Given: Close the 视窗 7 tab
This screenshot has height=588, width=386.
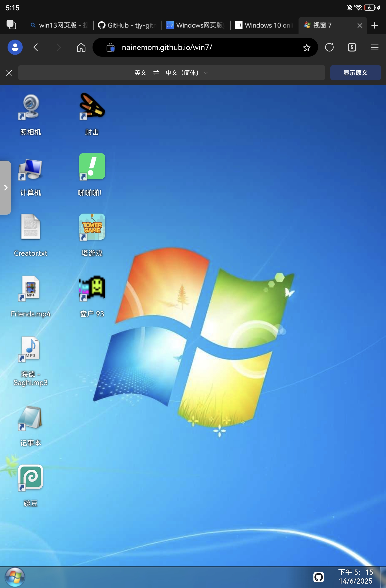Looking at the screenshot, I should (360, 25).
